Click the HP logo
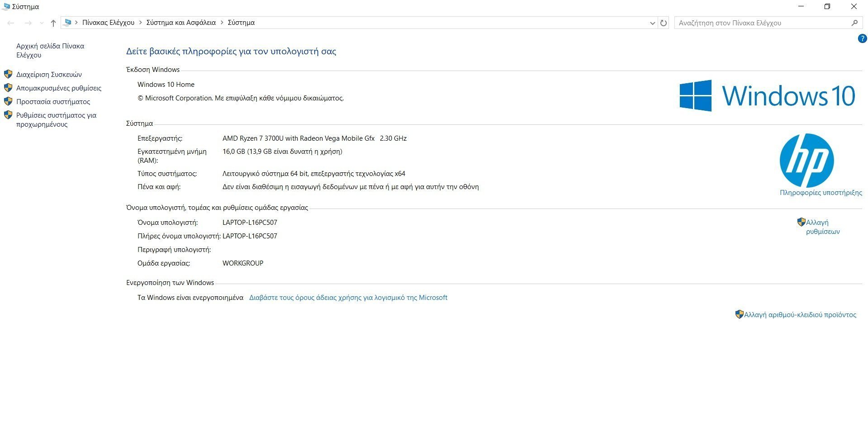868x432 pixels. 806,160
